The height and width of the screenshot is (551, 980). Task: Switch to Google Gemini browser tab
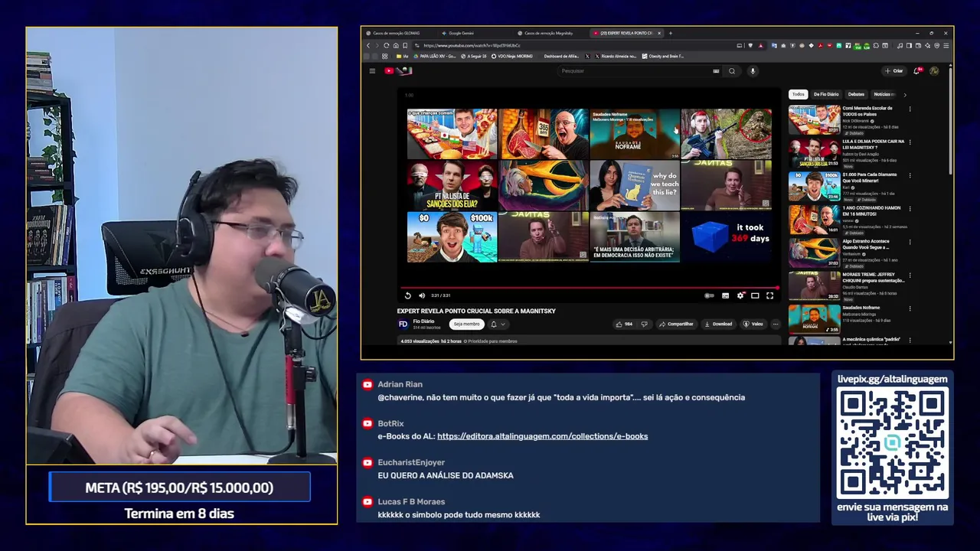462,33
